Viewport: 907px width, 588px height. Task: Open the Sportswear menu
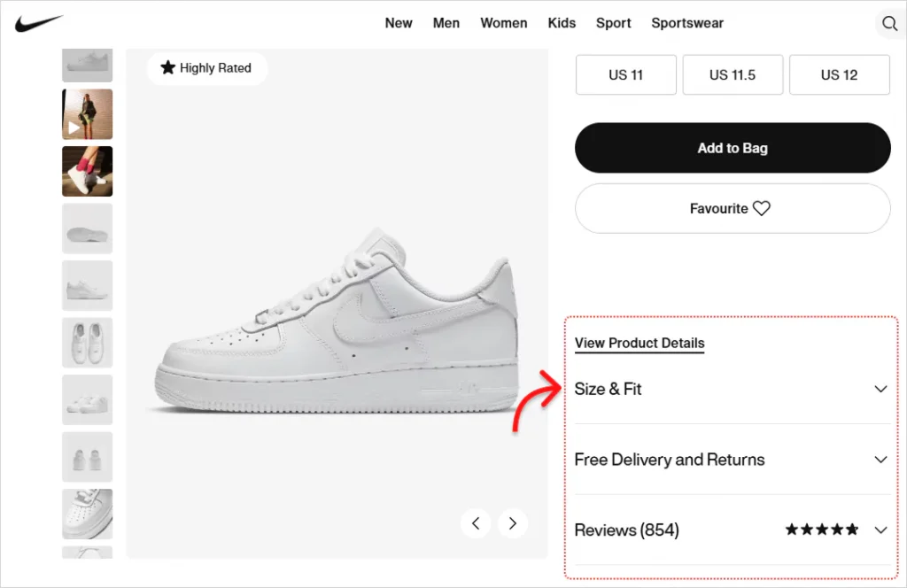pyautogui.click(x=687, y=23)
